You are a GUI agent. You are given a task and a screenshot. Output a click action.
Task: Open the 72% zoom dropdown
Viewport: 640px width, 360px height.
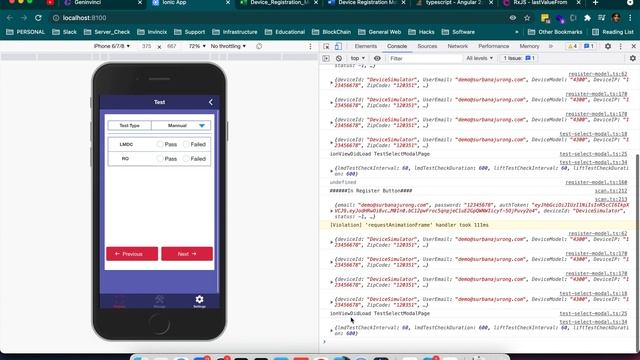click(197, 46)
